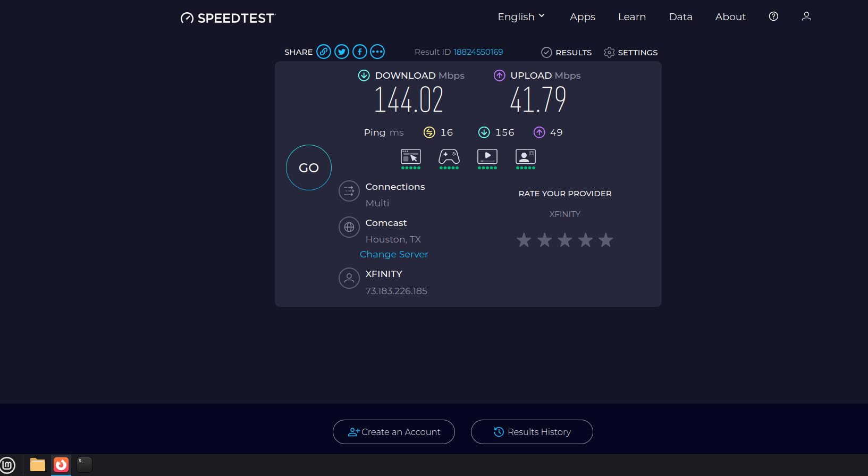Open the SETTINGS view
The image size is (868, 476).
pyautogui.click(x=631, y=52)
